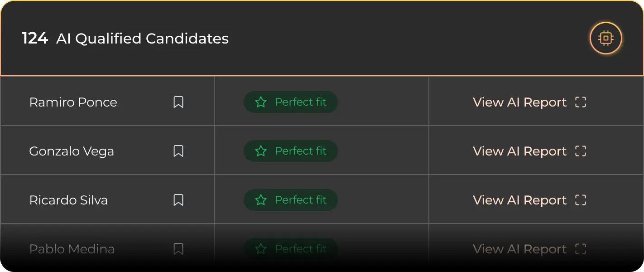Screen dimensions: 644x272
Task: Open View AI Report for Gonzalo Vega
Action: coord(519,151)
